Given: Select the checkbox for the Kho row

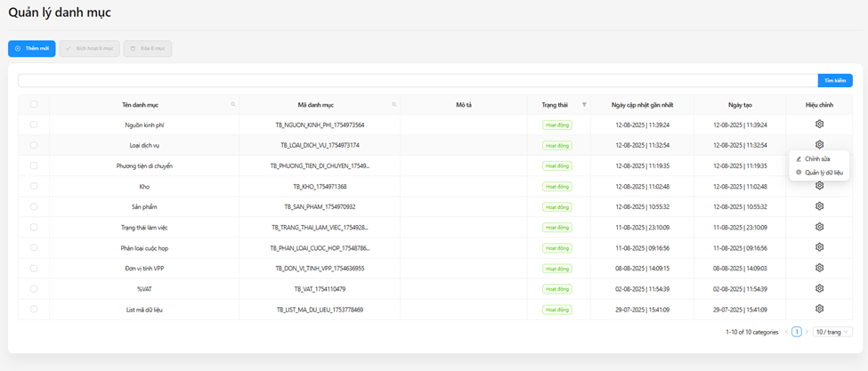Looking at the screenshot, I should click(x=34, y=186).
